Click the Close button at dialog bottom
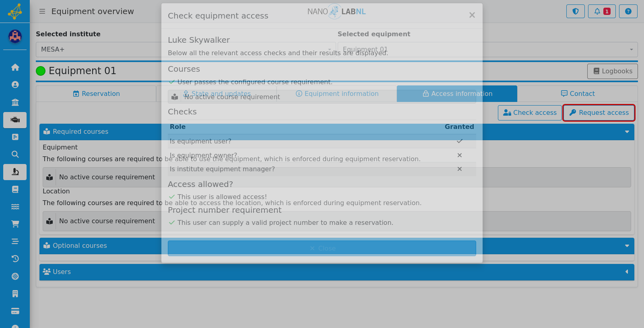This screenshot has height=328, width=644. [322, 248]
